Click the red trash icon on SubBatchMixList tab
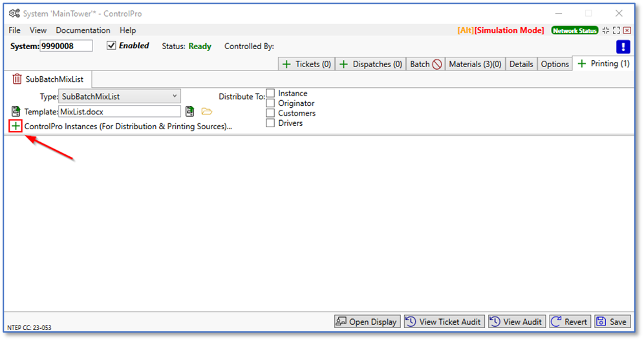Screen dimensions: 644x341 tap(17, 79)
